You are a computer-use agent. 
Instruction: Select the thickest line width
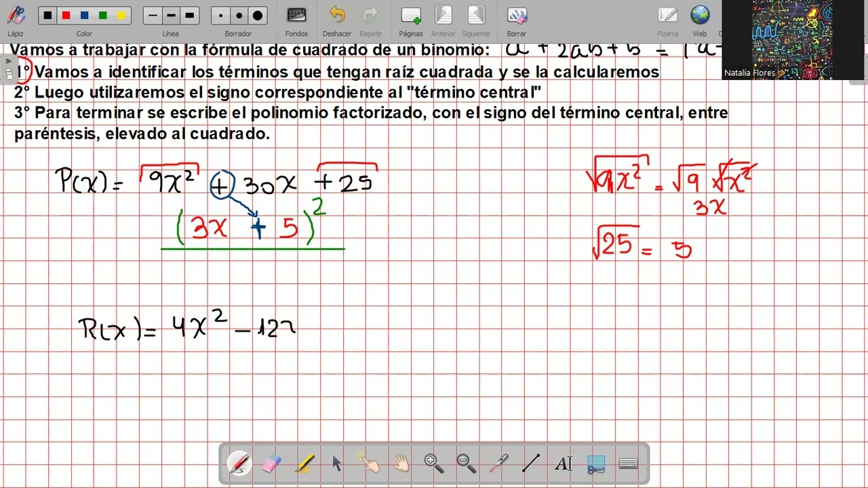(189, 15)
